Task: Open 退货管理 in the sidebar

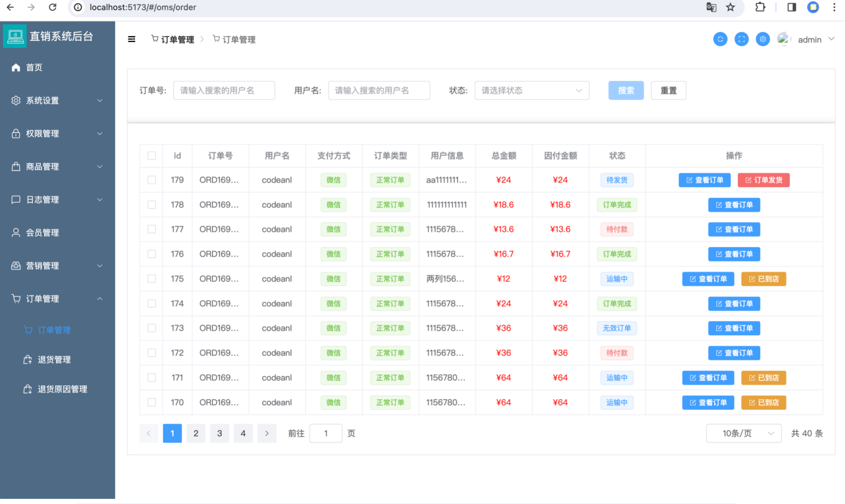Action: [54, 360]
